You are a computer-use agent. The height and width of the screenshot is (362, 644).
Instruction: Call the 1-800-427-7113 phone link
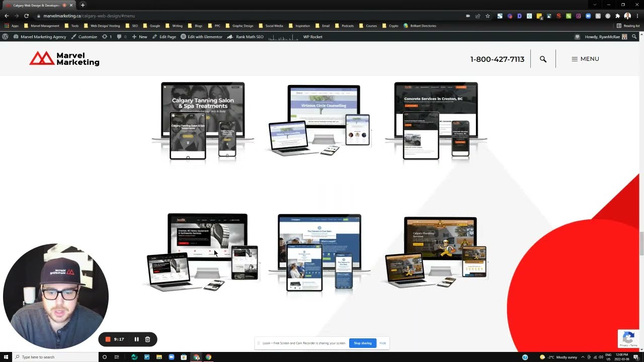pyautogui.click(x=497, y=59)
